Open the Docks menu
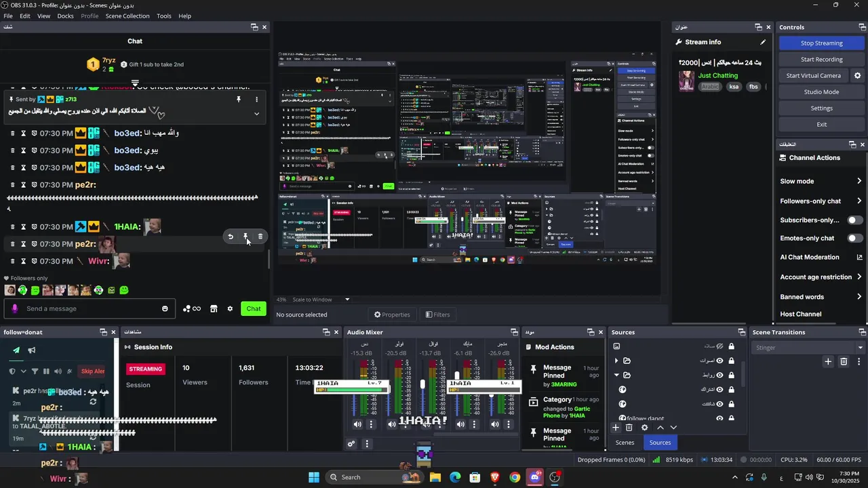 pyautogui.click(x=65, y=16)
